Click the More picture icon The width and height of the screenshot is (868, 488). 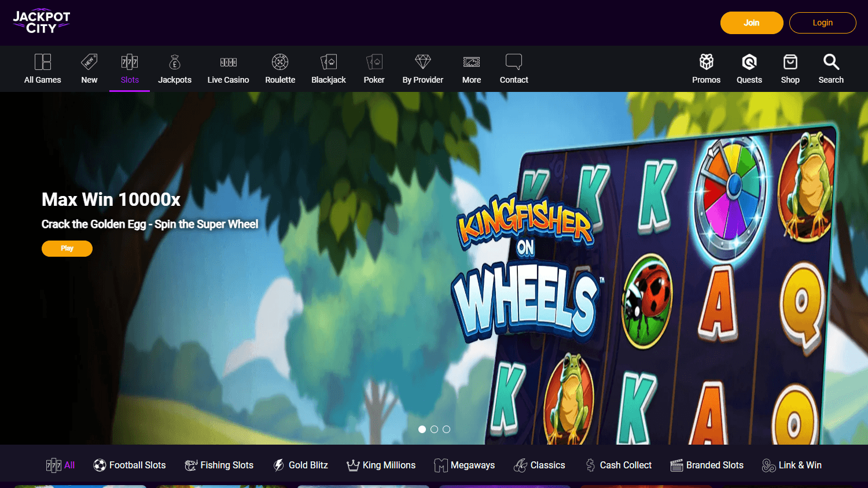tap(472, 62)
